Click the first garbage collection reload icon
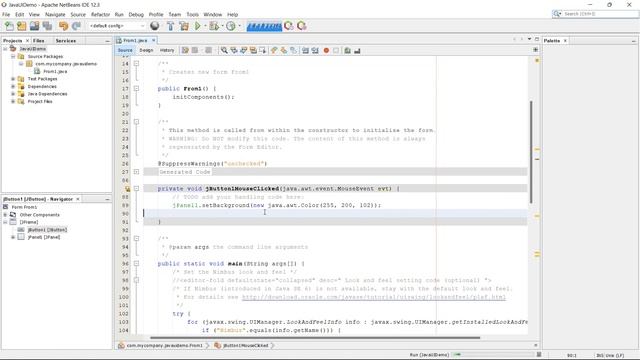 (x=289, y=26)
